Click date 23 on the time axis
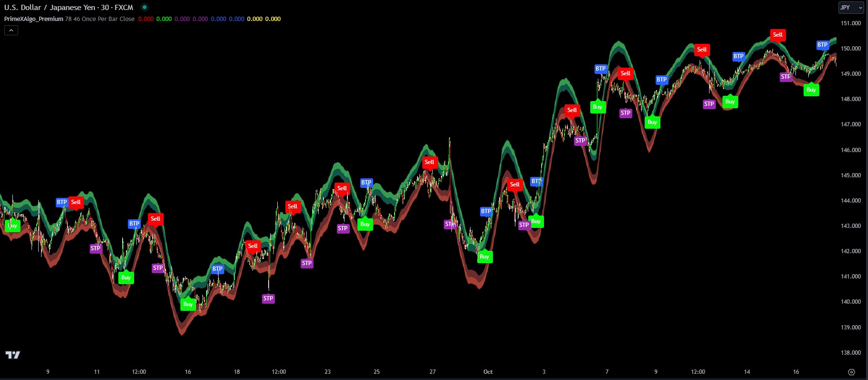The height and width of the screenshot is (380, 868). [x=327, y=372]
